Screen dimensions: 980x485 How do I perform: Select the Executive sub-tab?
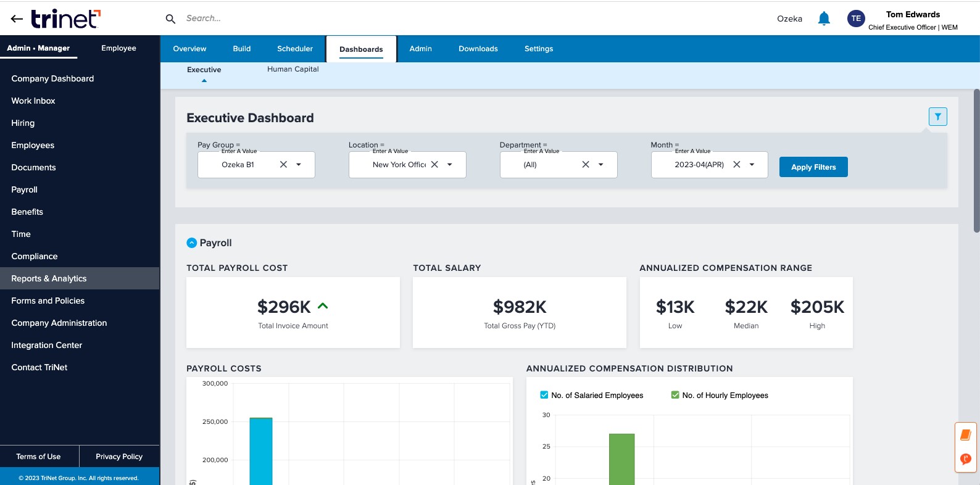coord(204,70)
